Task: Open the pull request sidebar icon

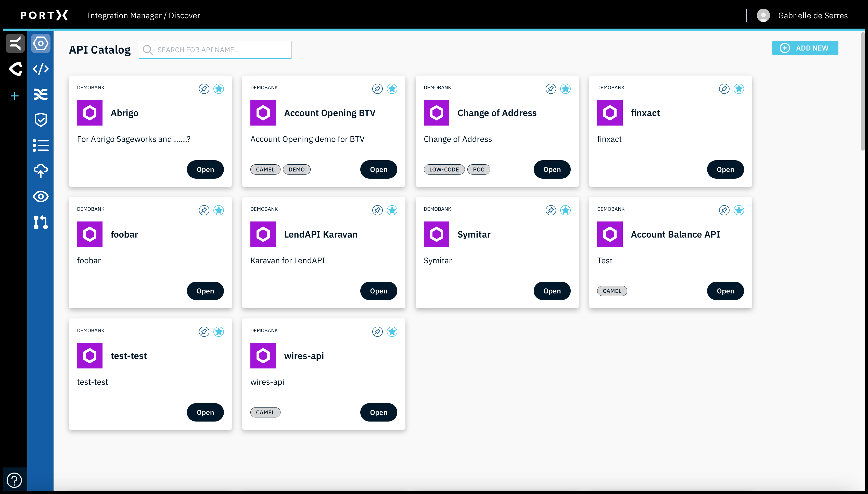Action: pyautogui.click(x=41, y=222)
